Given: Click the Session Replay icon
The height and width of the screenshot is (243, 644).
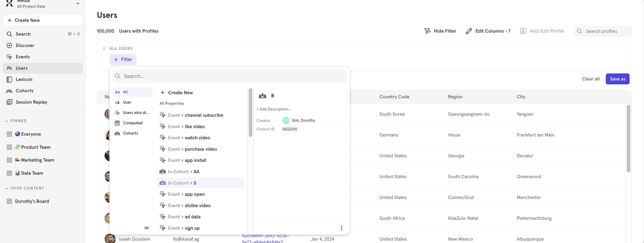Looking at the screenshot, I should 9,102.
